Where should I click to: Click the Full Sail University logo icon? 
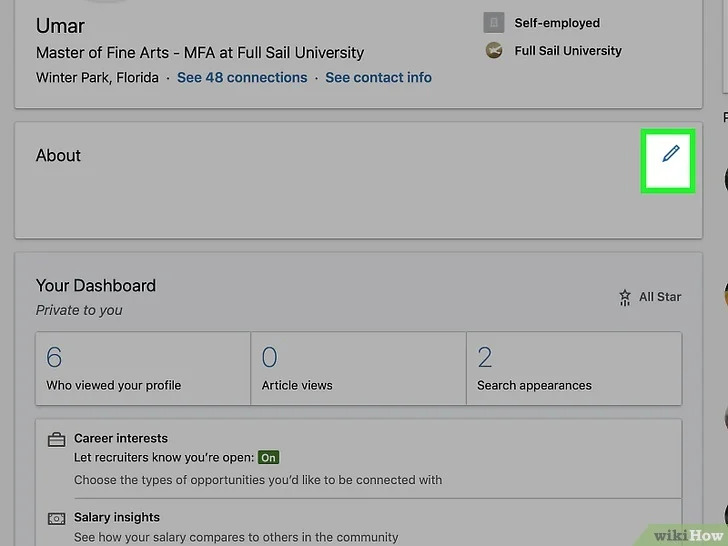tap(493, 51)
